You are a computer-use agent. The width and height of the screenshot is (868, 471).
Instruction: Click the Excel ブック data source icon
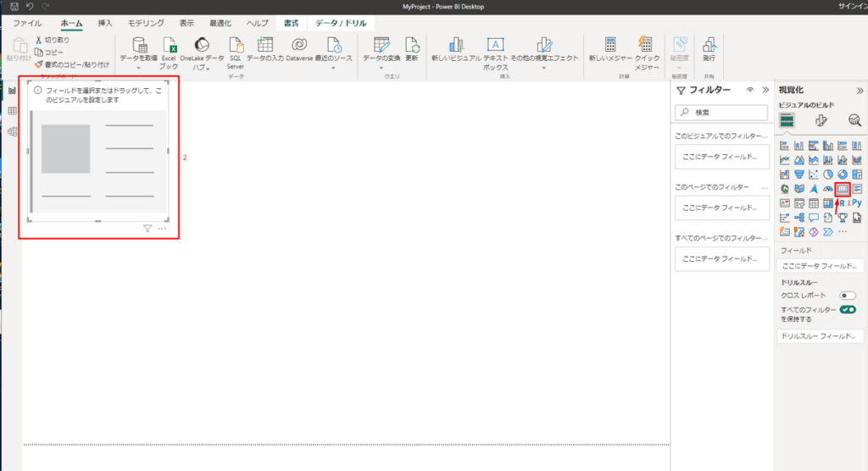coord(168,51)
